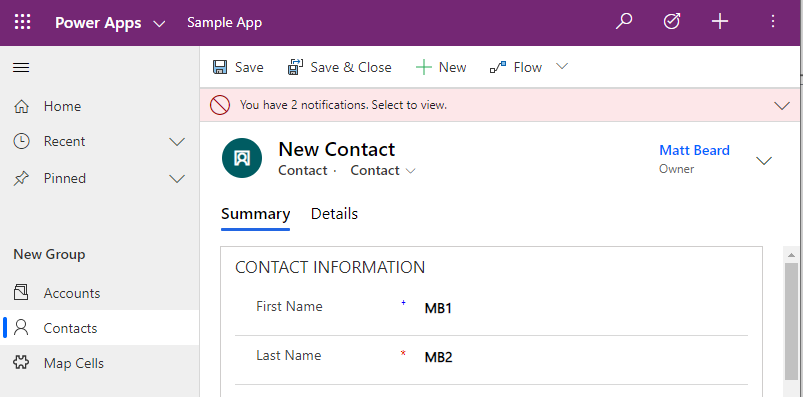Viewport: 803px width, 397px height.
Task: Open Map Cells in the sidebar
Action: pyautogui.click(x=100, y=363)
